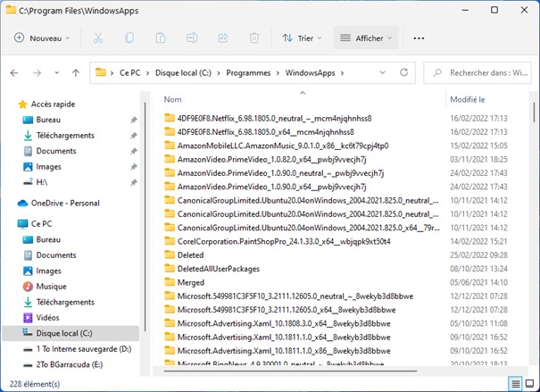540x392 pixels.
Task: Click the Delete trash icon
Action: [254, 38]
